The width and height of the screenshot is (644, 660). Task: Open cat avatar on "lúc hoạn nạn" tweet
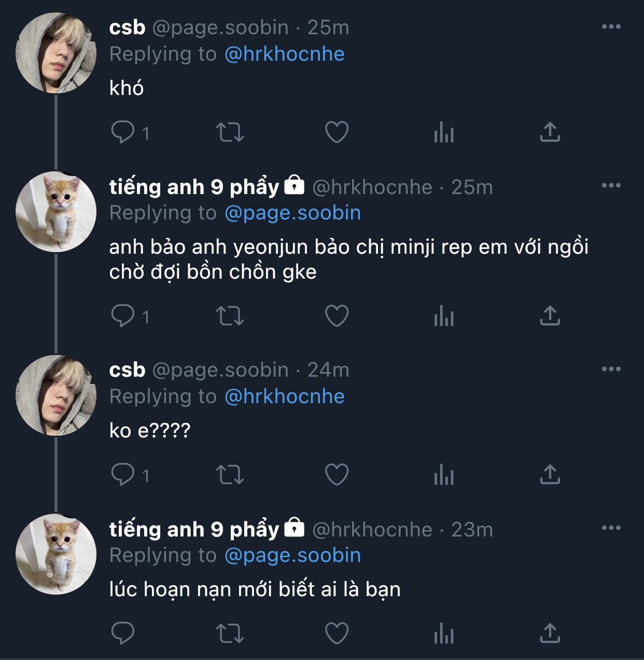tap(56, 554)
